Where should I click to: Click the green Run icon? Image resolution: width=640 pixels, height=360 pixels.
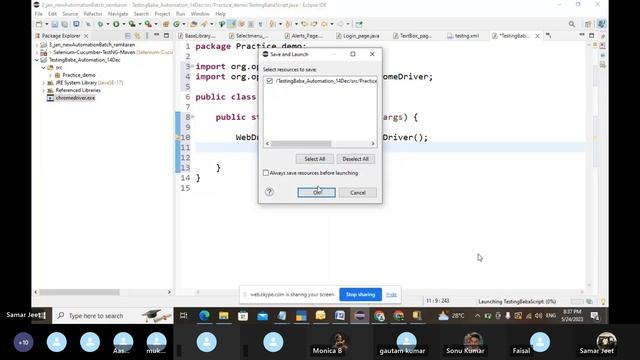116,24
